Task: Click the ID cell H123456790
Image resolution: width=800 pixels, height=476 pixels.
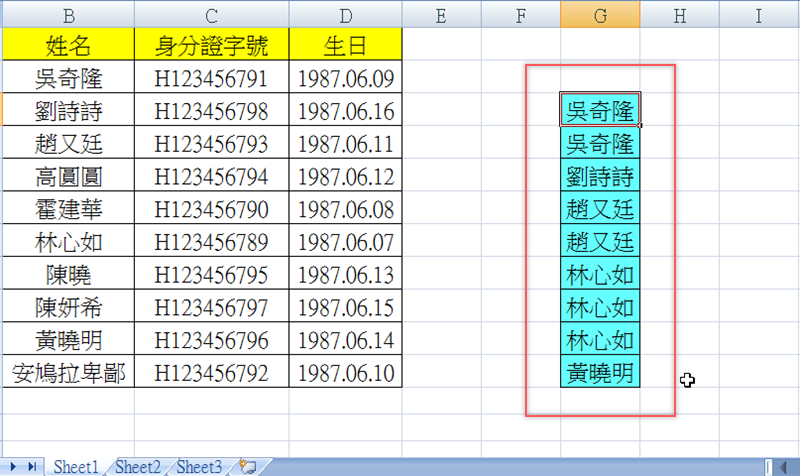Action: tap(212, 208)
